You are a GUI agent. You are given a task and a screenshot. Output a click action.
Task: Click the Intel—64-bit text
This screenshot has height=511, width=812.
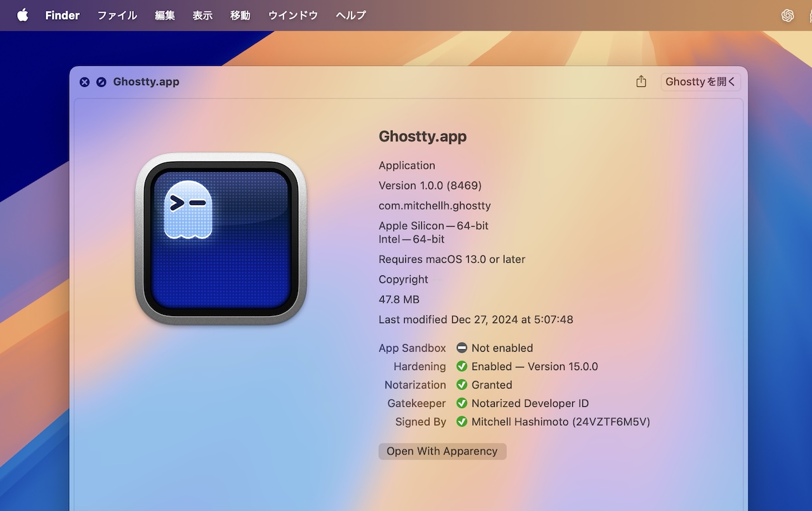click(412, 239)
